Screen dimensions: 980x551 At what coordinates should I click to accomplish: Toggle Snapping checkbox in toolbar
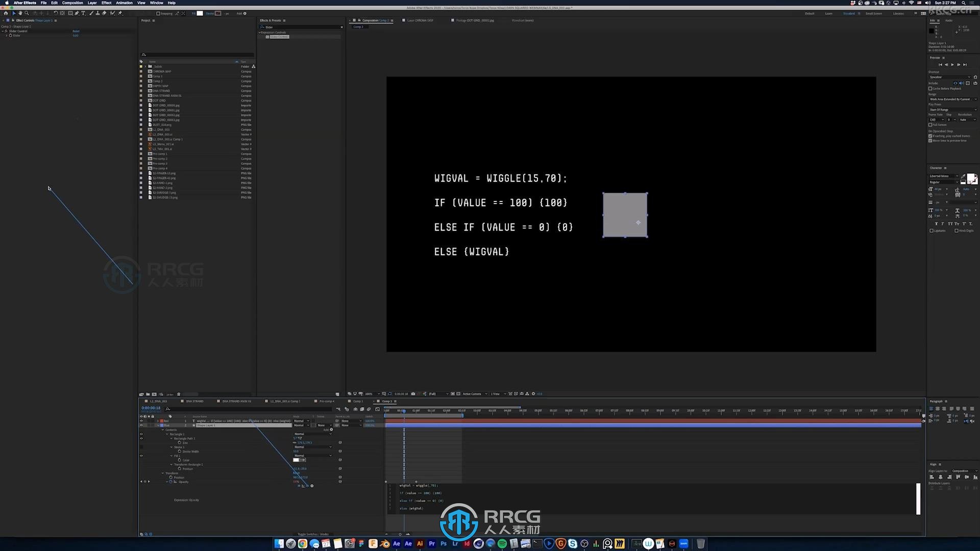click(158, 13)
